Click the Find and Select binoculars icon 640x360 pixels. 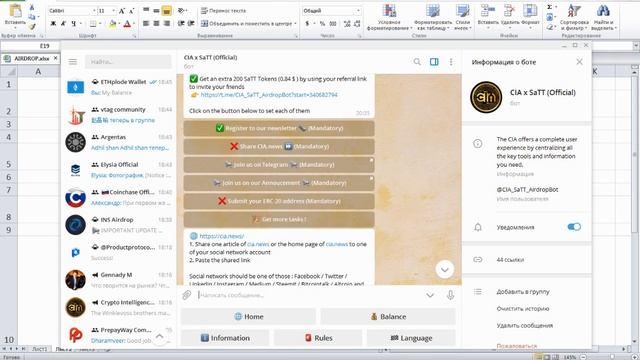tap(603, 11)
